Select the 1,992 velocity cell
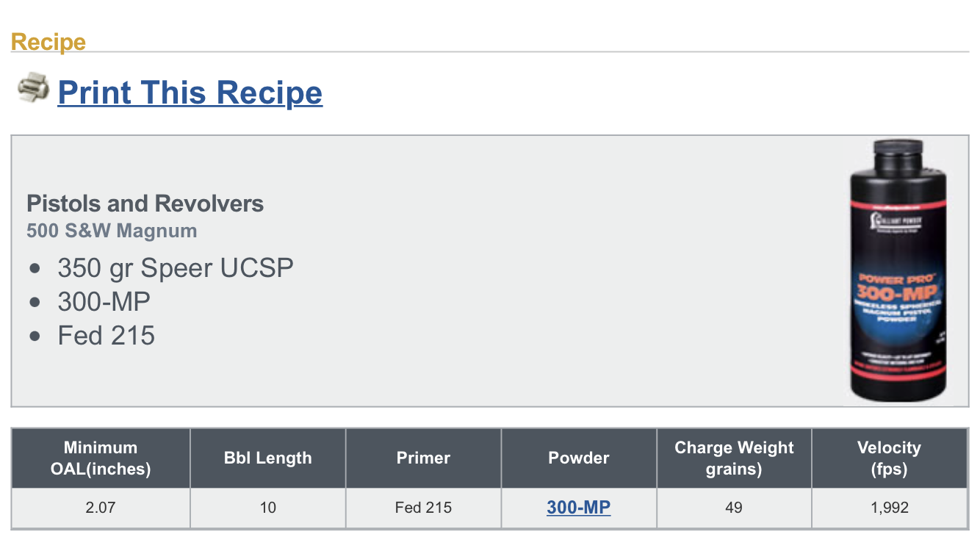This screenshot has width=980, height=551. coord(889,507)
